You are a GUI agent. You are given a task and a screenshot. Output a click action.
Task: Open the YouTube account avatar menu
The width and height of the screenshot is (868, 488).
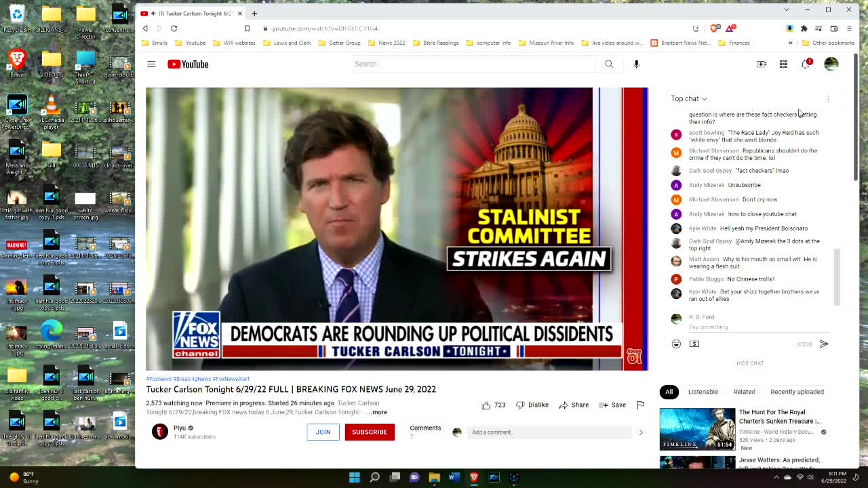tap(831, 64)
